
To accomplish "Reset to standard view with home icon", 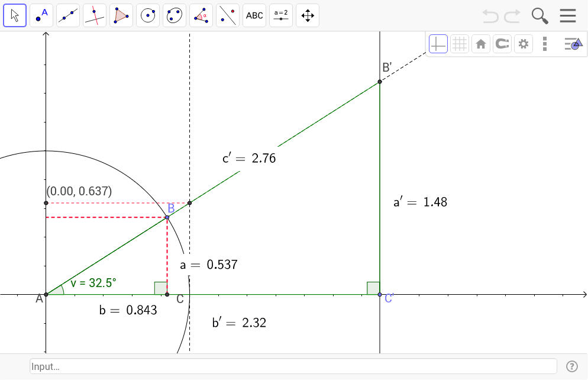I will tap(481, 44).
